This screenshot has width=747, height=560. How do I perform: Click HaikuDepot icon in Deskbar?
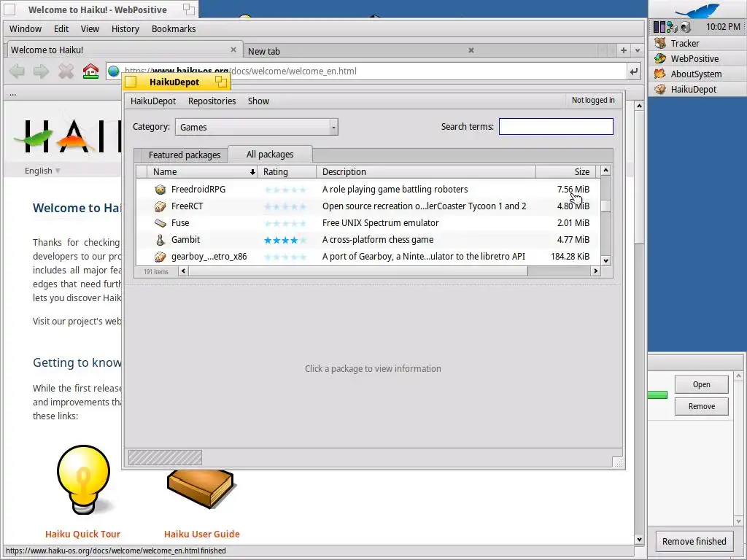point(659,89)
